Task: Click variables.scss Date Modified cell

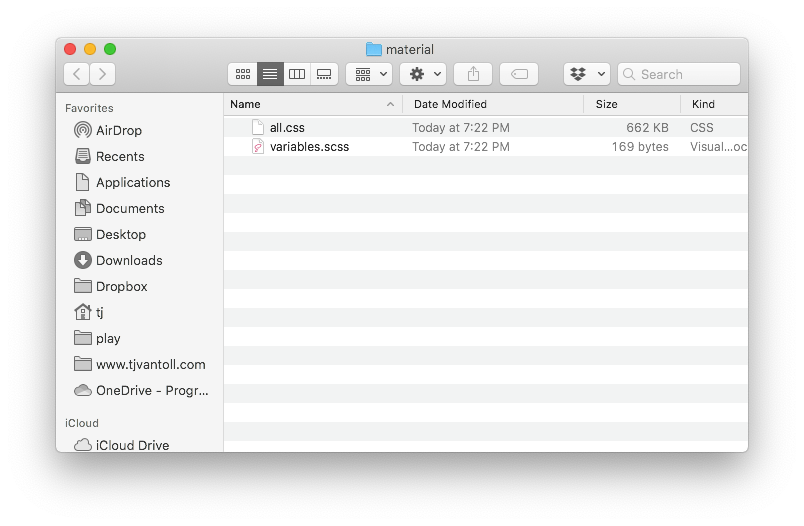Action: [461, 147]
